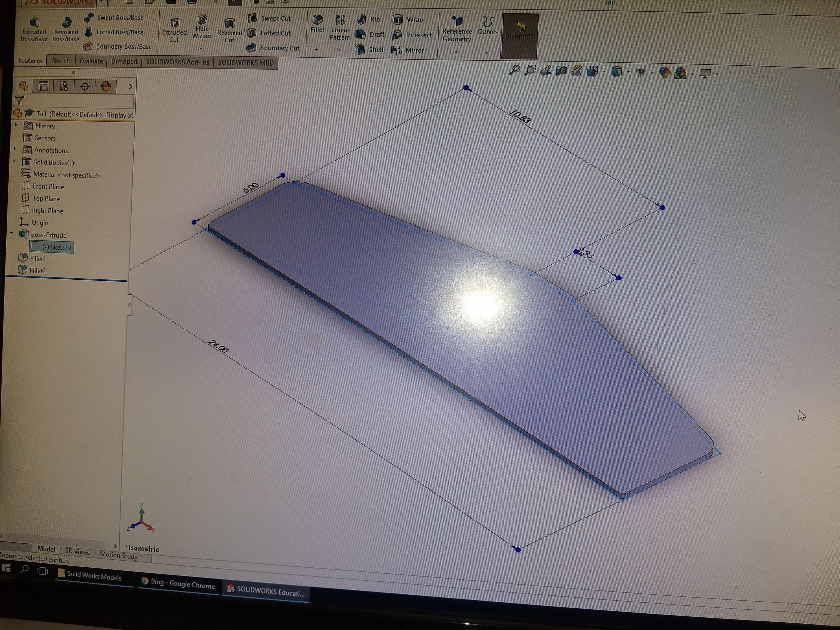This screenshot has width=840, height=630.
Task: Expand the Curves dropdown arrow
Action: pyautogui.click(x=486, y=52)
